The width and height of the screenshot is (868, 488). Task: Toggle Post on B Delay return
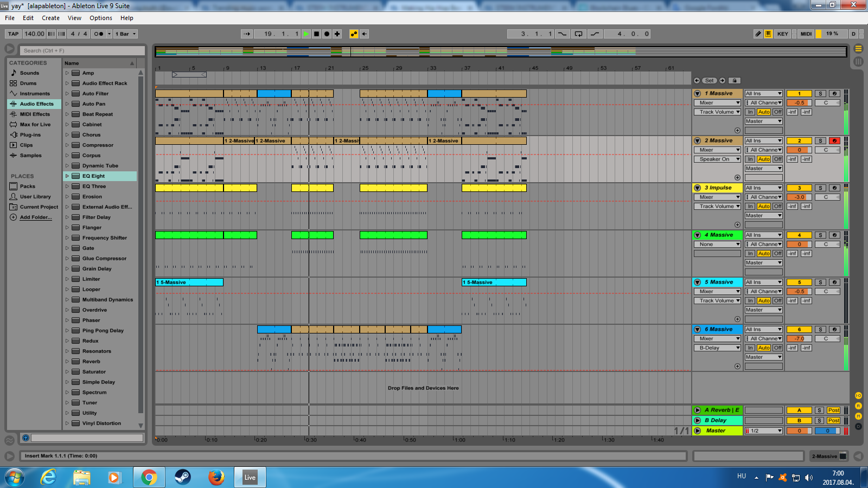834,421
